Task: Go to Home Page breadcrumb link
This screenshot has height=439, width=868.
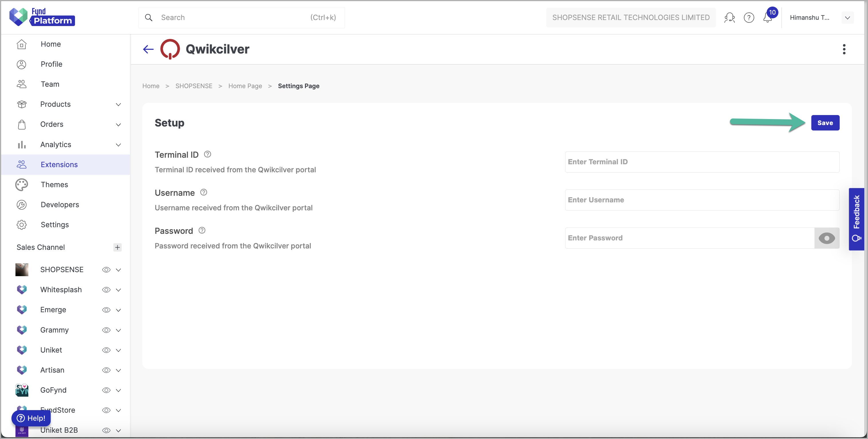Action: 245,86
